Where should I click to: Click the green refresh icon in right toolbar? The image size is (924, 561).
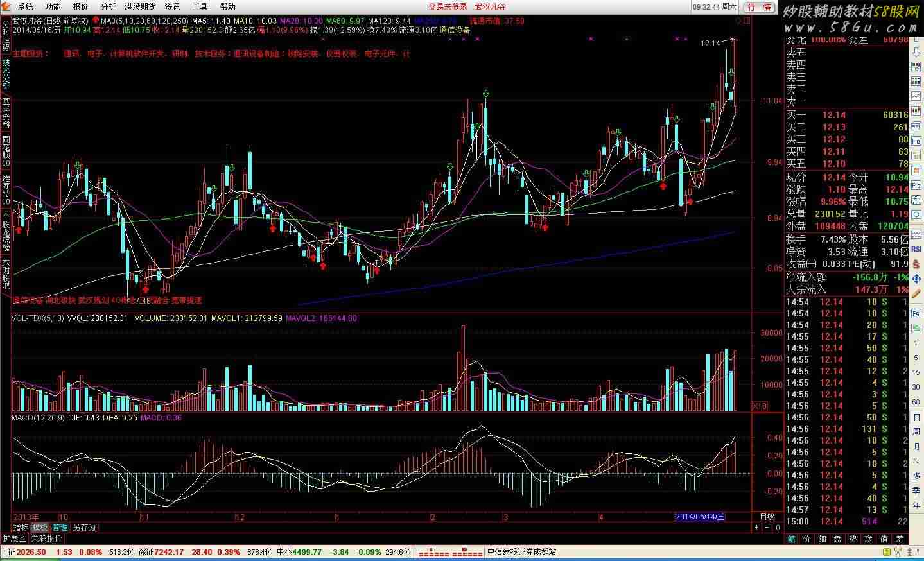point(916,327)
